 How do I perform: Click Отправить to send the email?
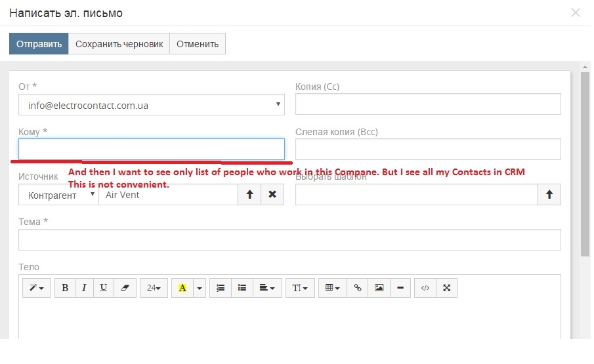[x=39, y=44]
